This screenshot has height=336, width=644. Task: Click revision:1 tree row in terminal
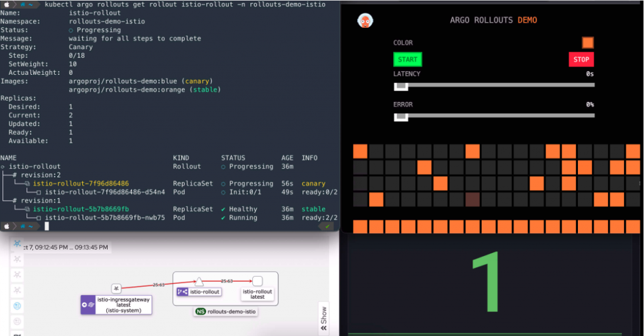point(36,201)
